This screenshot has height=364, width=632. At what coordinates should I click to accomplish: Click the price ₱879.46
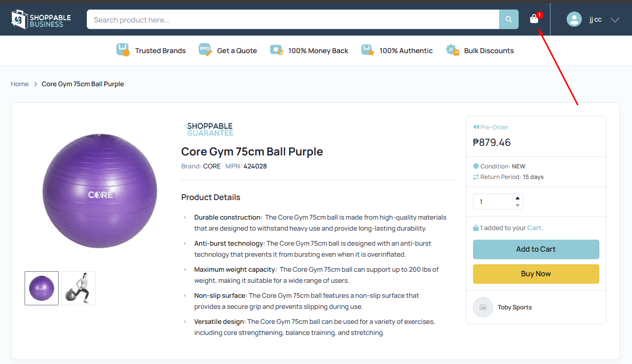(492, 142)
